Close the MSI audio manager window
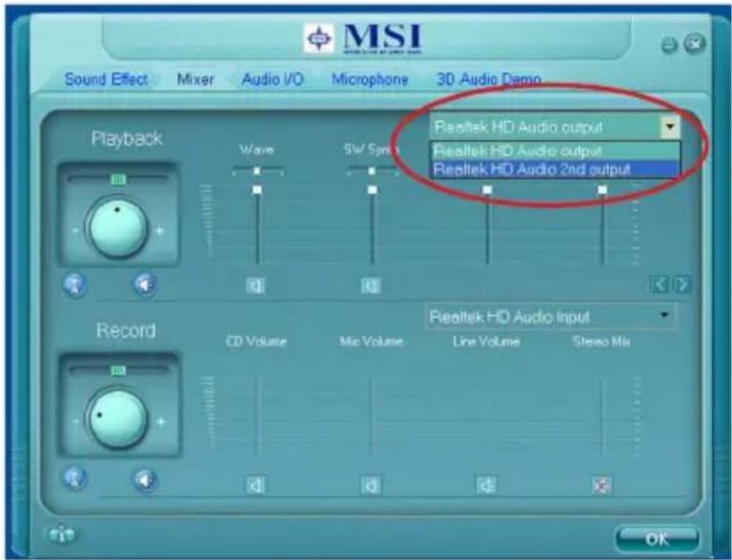The image size is (732, 560). click(694, 44)
